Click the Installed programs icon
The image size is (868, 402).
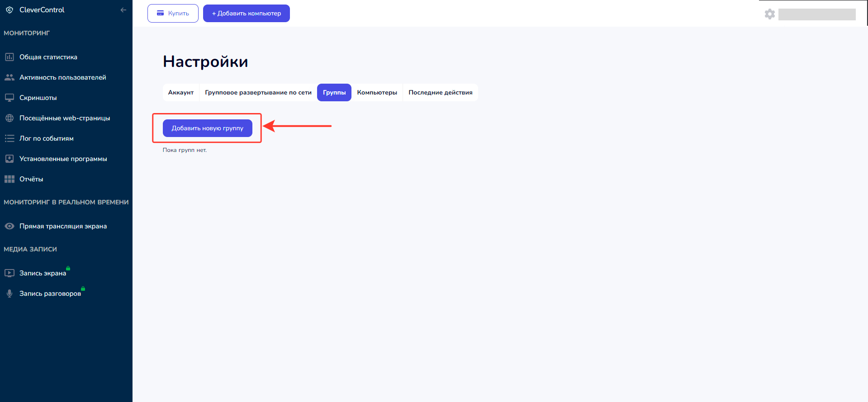point(9,159)
